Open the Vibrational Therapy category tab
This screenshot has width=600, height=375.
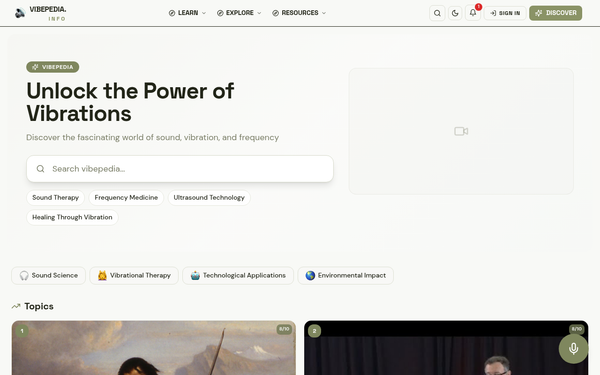point(134,276)
